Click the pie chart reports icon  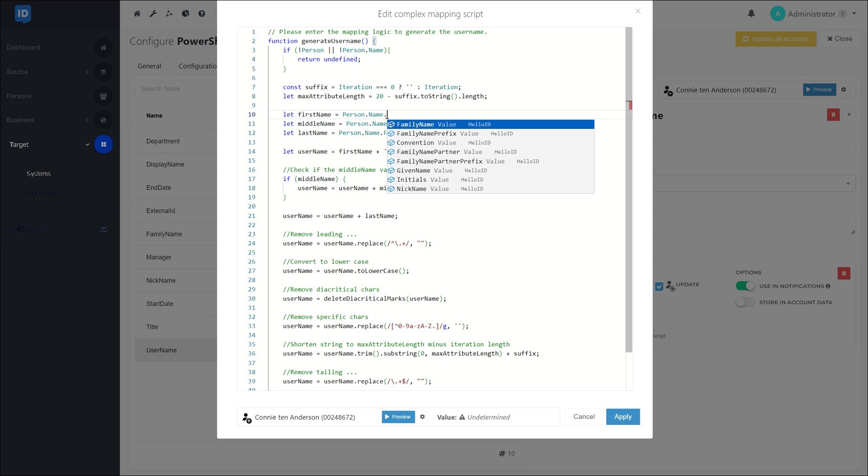[x=186, y=14]
